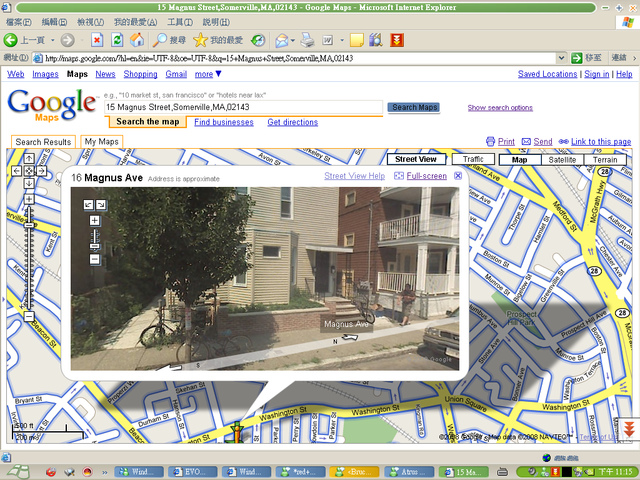Open the Tools menu
640x480 pixels.
[x=180, y=22]
